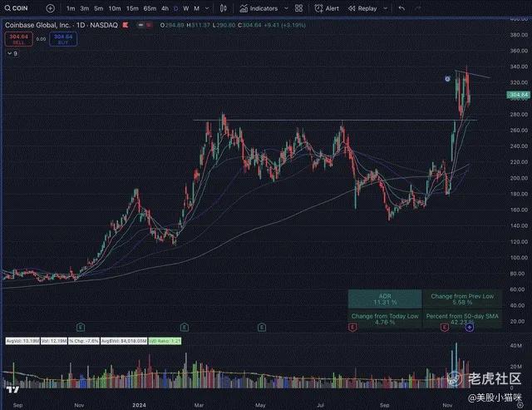Click the blue circle marker above November candles
The height and width of the screenshot is (410, 532).
[447, 79]
